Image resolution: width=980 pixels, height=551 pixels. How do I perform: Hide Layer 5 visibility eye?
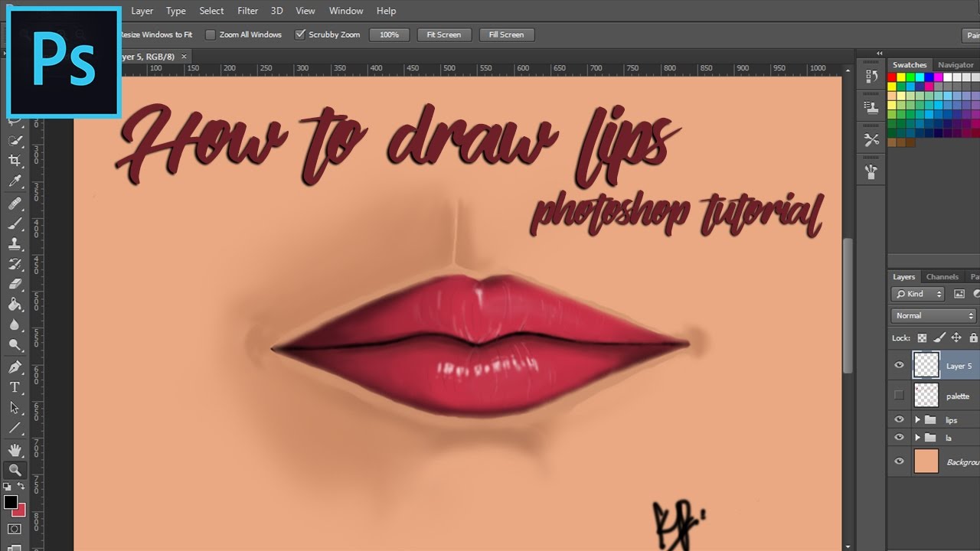click(x=899, y=366)
